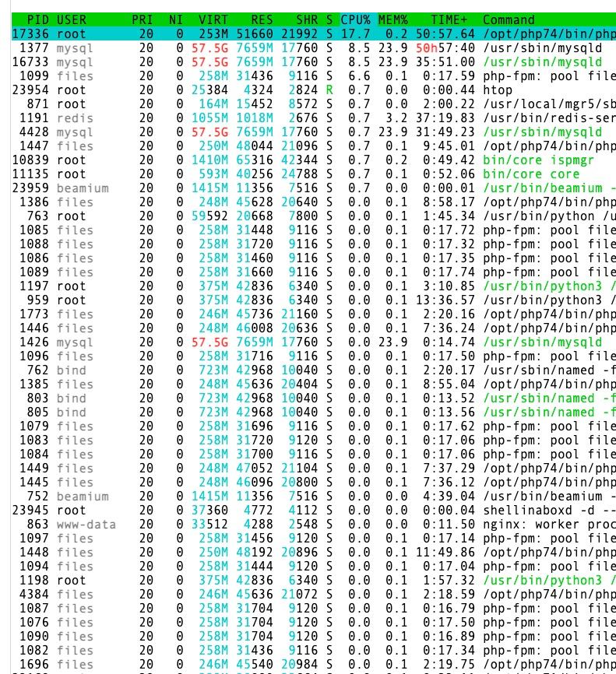Click the 'bin/core ispmgr' command
616x674 pixels.
coord(538,160)
